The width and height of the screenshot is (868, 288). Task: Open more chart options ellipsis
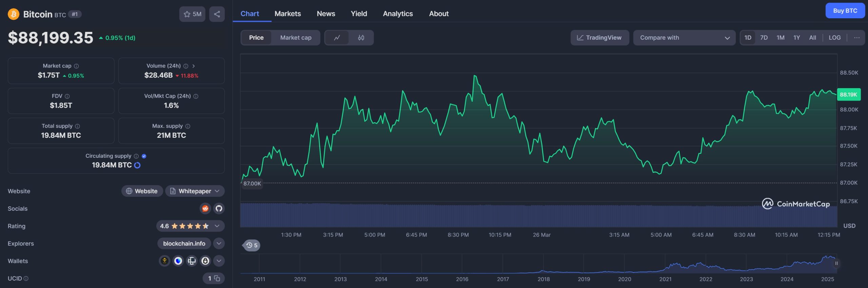coord(857,38)
